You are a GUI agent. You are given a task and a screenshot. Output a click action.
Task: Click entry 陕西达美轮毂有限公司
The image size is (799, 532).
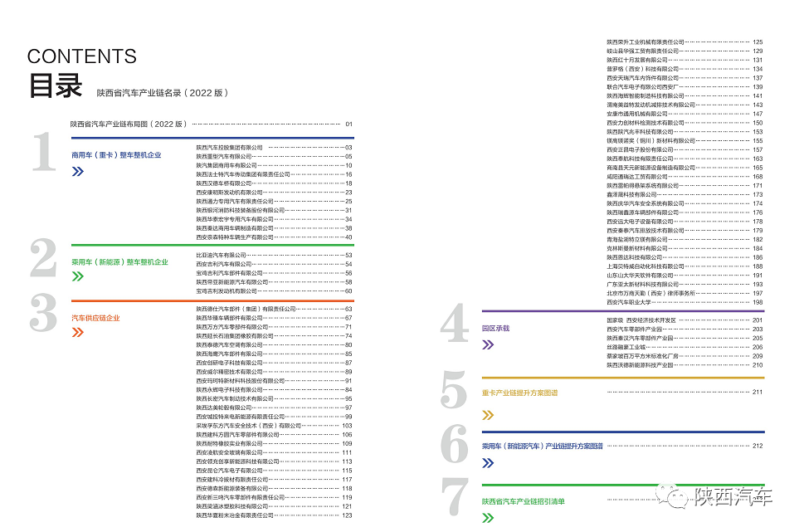(224, 408)
